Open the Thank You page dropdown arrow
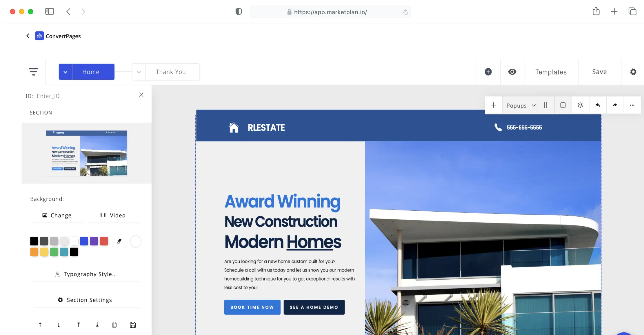This screenshot has height=335, width=644. tap(139, 72)
